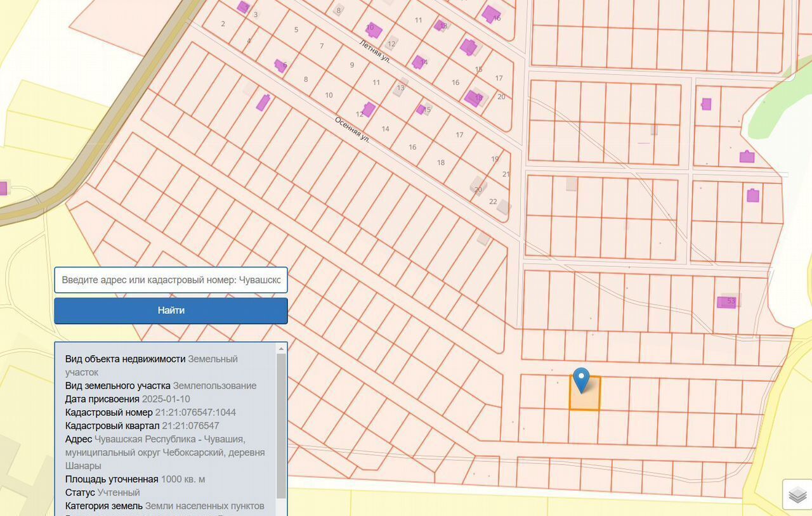Select the purple building labeled 53
812x516 pixels.
[726, 302]
